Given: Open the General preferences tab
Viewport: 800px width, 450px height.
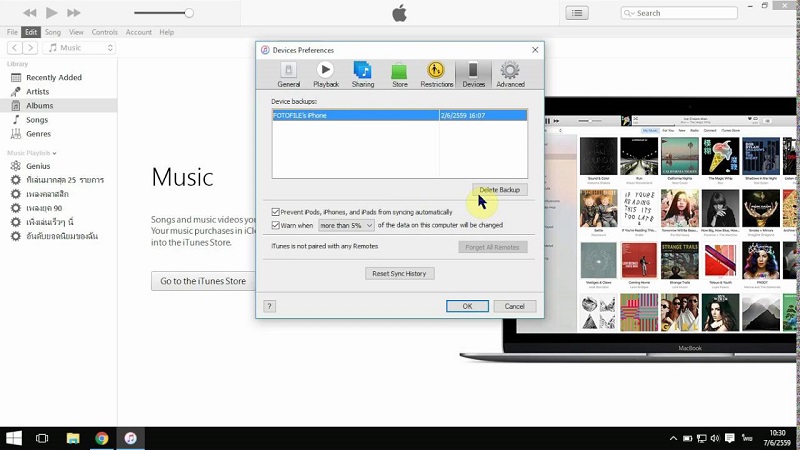Looking at the screenshot, I should point(288,74).
